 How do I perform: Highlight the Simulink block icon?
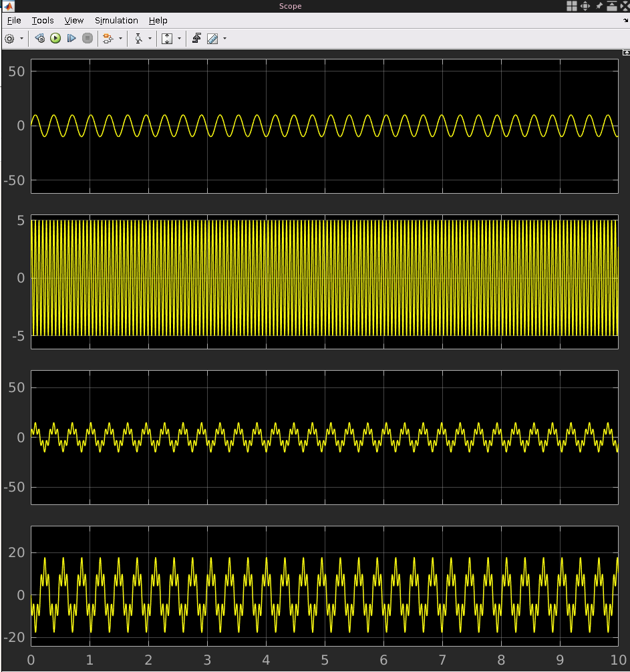click(107, 39)
